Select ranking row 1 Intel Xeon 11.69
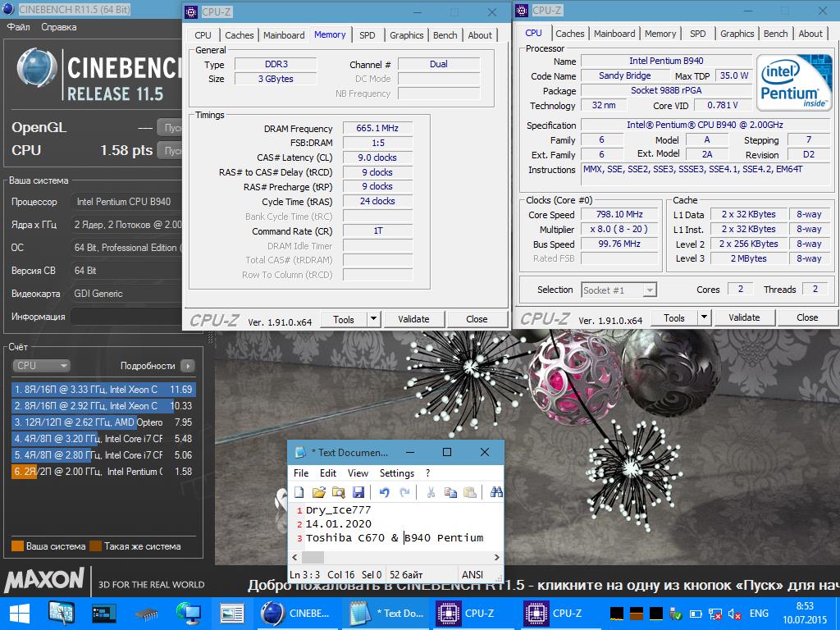The image size is (840, 630). [103, 390]
